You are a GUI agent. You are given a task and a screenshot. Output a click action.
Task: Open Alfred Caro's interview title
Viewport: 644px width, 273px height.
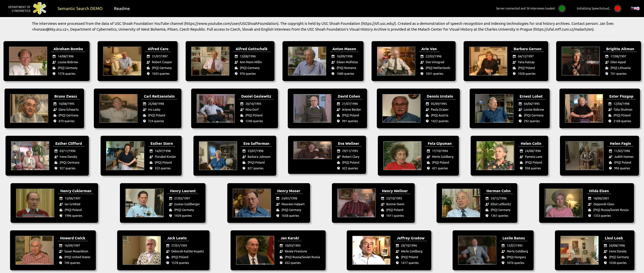pos(158,49)
